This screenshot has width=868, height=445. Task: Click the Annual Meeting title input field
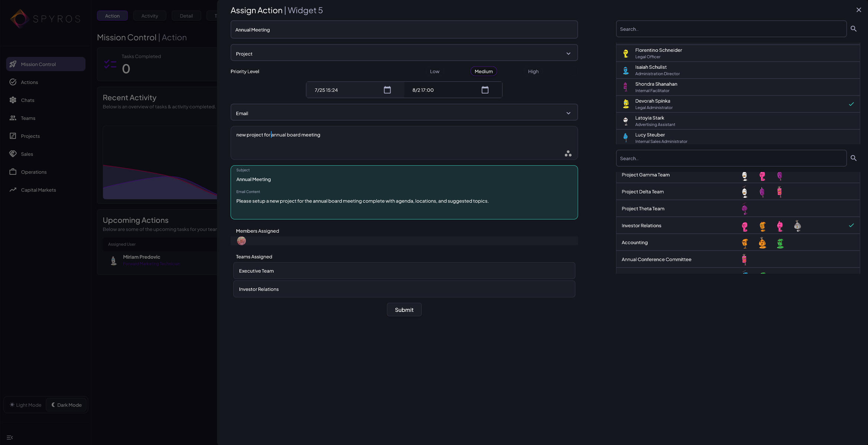pos(404,30)
